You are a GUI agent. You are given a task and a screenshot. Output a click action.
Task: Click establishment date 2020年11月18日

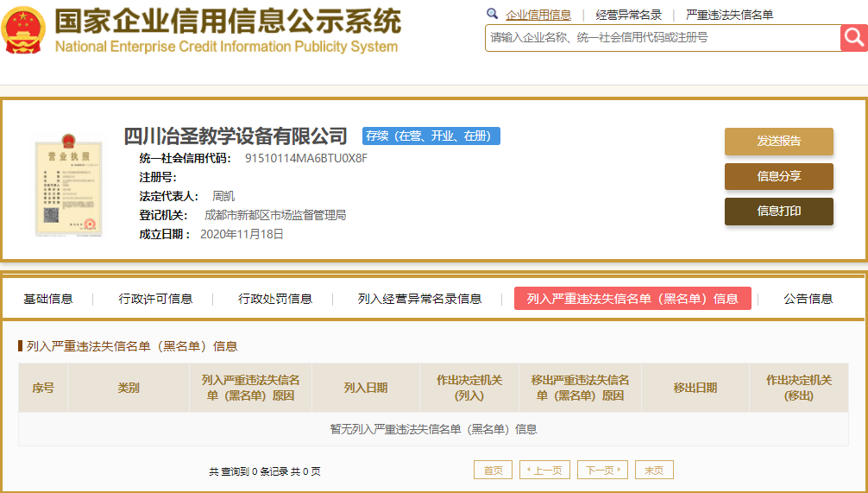pyautogui.click(x=242, y=234)
